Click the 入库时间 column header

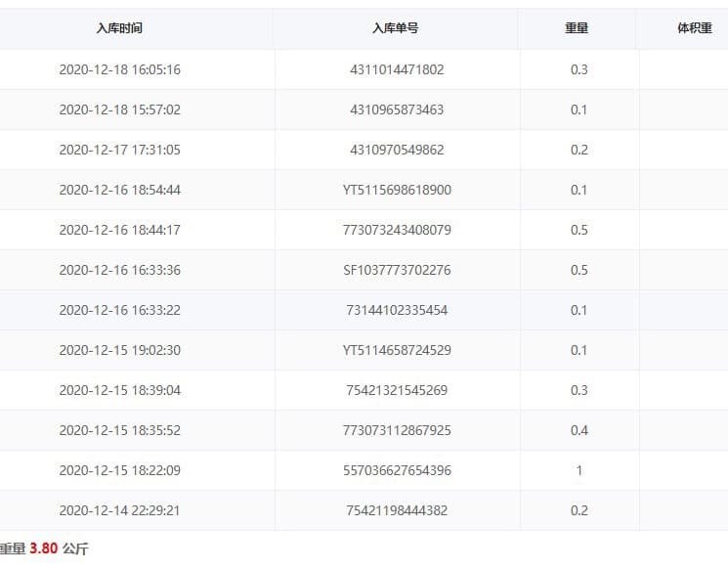[119, 28]
